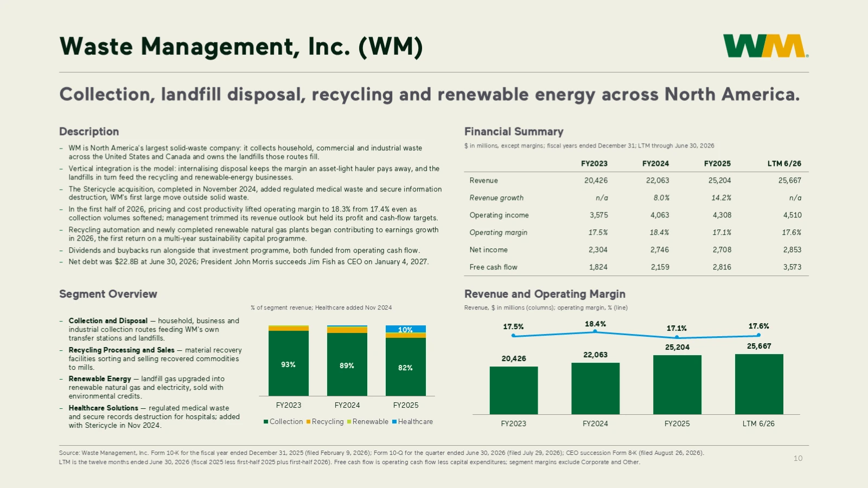
Task: Click the 10% Healthcare segment of FY2025 bar
Action: [406, 329]
